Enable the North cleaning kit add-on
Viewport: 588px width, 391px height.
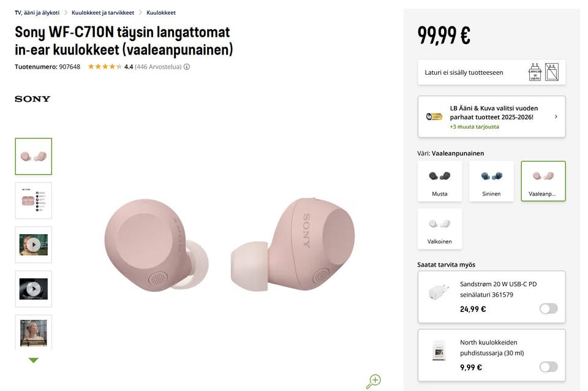tap(548, 366)
